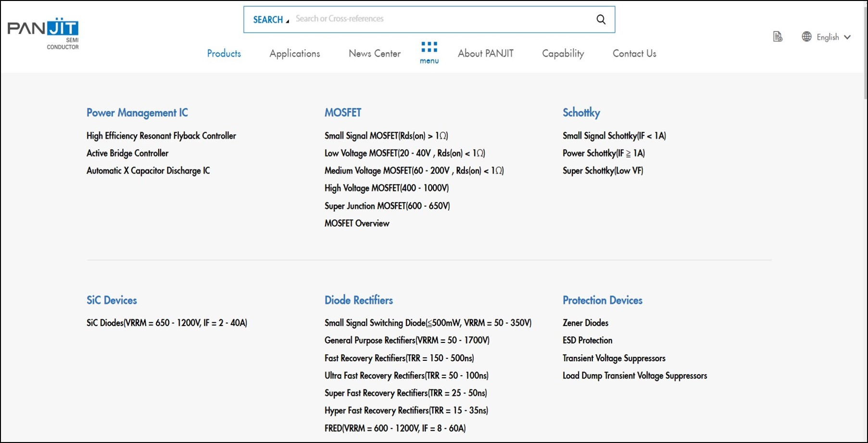Select Super Fast Recovery Rectifiers link
This screenshot has height=443, width=868.
pyautogui.click(x=406, y=393)
